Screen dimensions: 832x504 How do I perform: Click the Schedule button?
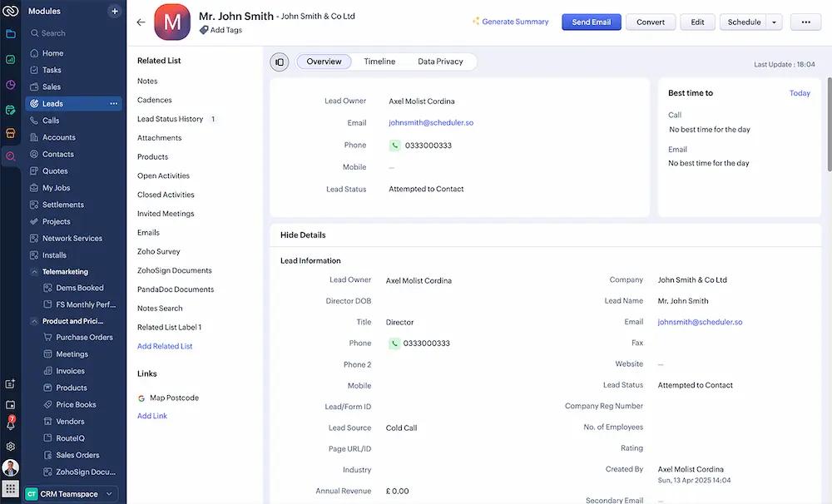744,22
